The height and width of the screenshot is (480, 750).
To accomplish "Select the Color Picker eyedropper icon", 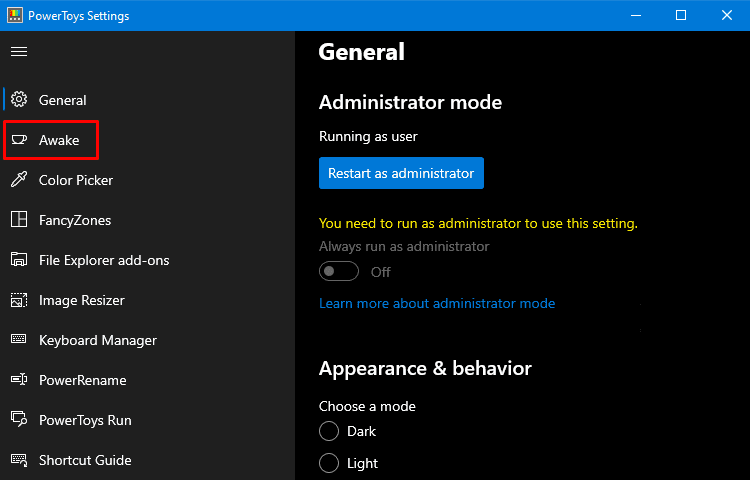I will coord(19,180).
